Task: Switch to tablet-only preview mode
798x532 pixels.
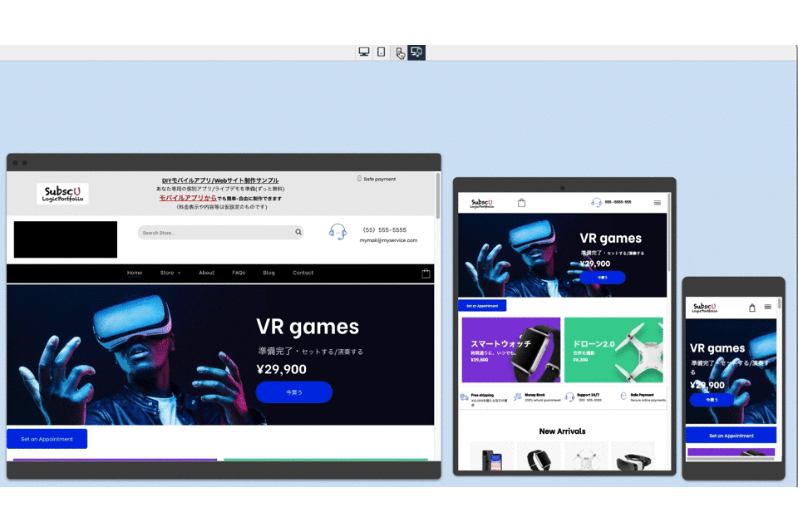Action: (x=382, y=52)
